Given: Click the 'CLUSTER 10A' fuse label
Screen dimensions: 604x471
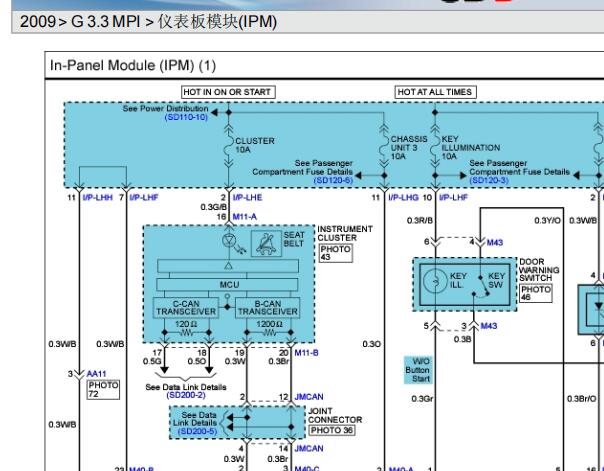Looking at the screenshot, I should point(255,145).
